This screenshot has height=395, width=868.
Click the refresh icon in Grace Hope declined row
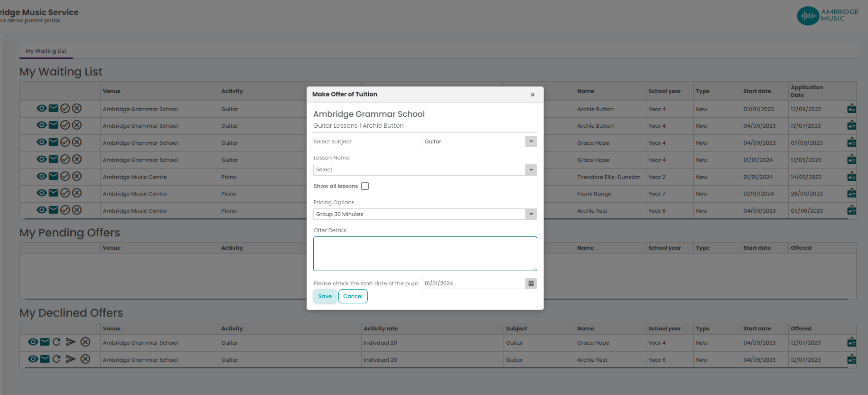(56, 342)
